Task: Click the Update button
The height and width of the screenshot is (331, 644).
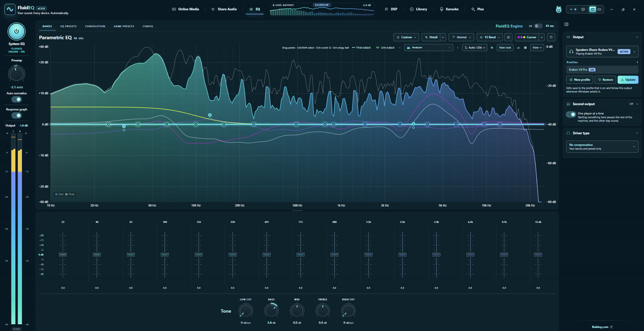Action: (x=628, y=80)
